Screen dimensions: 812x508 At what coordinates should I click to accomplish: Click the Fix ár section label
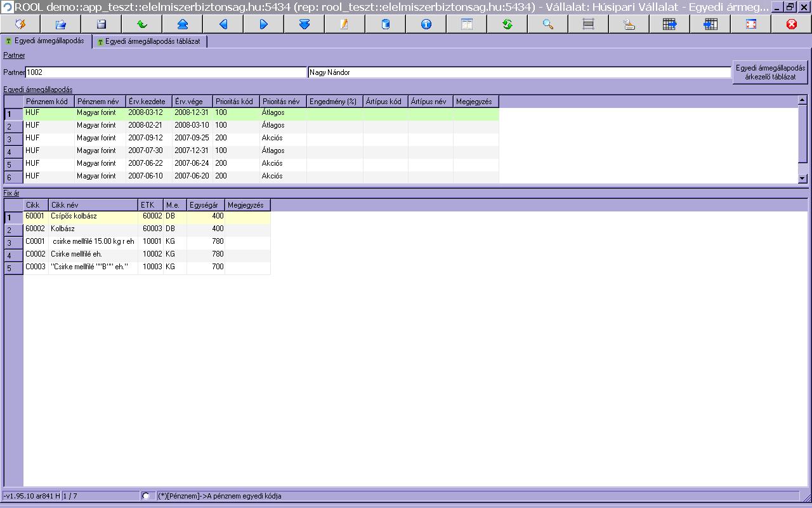[11, 193]
